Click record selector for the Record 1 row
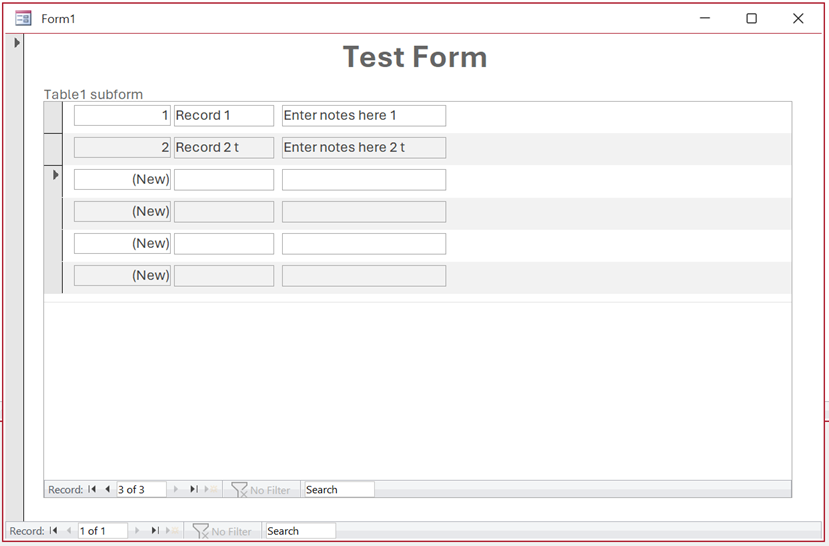829x546 pixels. 53,117
